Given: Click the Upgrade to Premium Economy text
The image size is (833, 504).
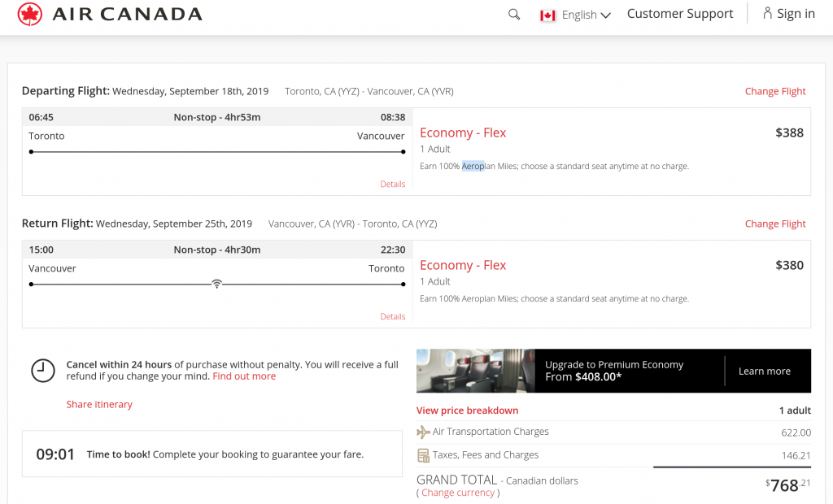Looking at the screenshot, I should tap(614, 365).
